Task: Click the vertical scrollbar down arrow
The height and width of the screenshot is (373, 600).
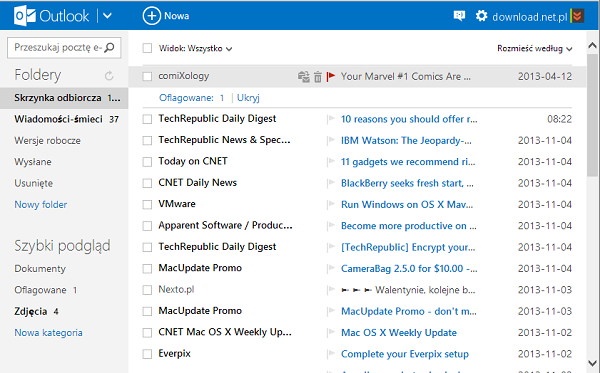Action: click(x=592, y=363)
